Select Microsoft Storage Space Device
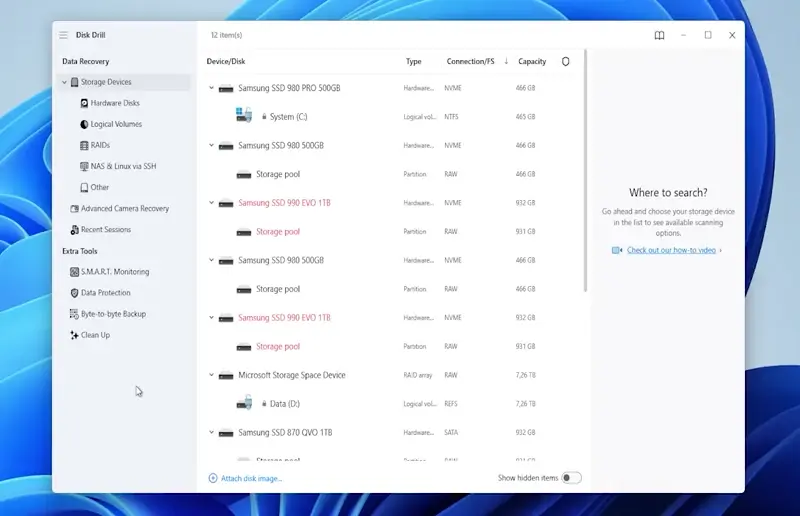 click(291, 375)
